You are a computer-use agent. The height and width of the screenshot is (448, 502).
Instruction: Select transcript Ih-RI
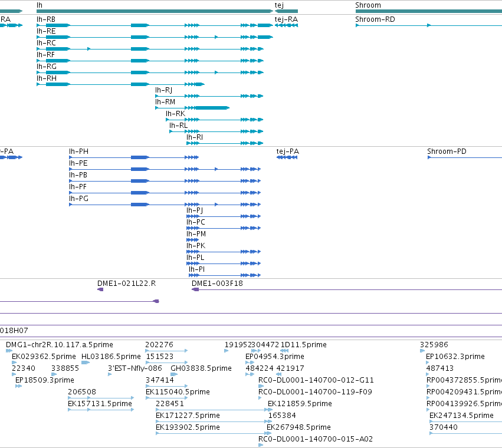pyautogui.click(x=195, y=137)
